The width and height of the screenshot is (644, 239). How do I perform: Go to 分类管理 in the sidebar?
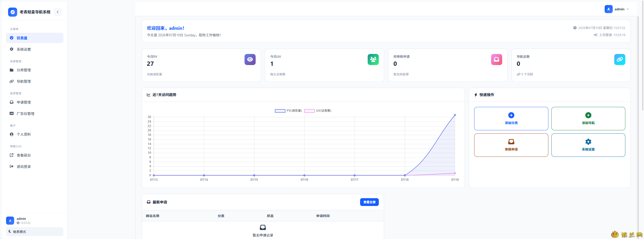pyautogui.click(x=35, y=70)
